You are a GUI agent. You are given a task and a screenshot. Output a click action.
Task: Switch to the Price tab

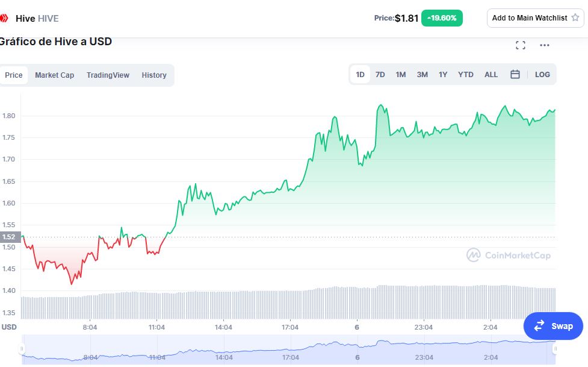(x=13, y=75)
